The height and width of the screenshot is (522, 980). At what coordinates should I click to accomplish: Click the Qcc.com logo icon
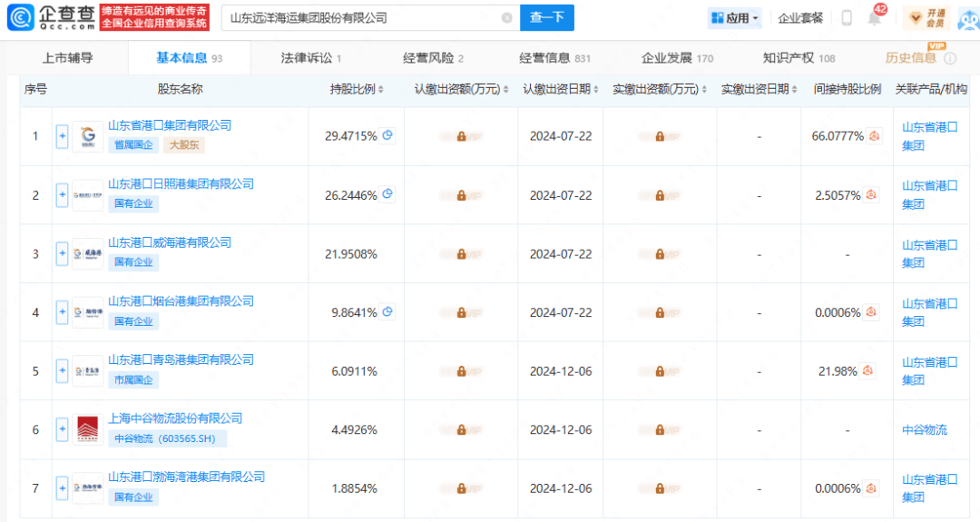point(21,17)
